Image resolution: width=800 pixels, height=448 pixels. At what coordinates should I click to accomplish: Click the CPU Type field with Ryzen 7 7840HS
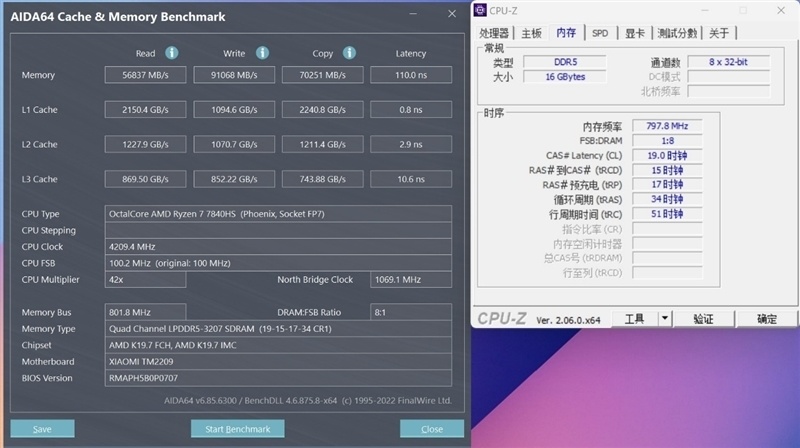tap(278, 214)
